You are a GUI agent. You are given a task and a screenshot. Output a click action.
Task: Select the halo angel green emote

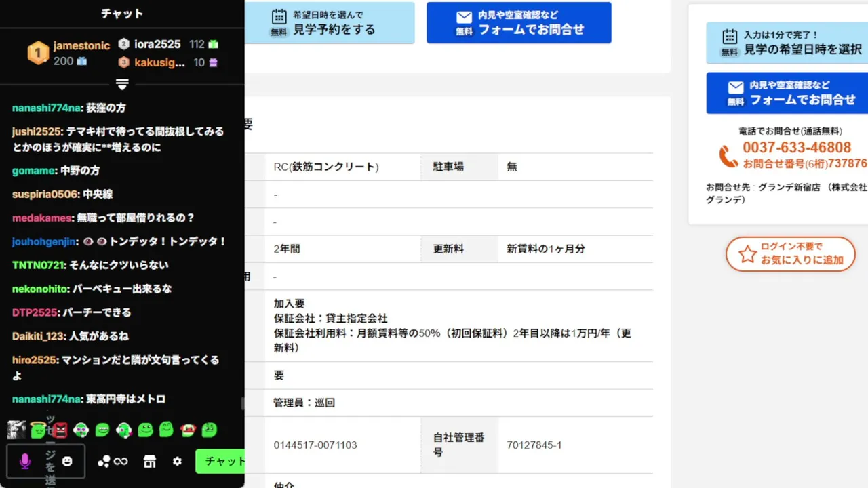(x=39, y=430)
